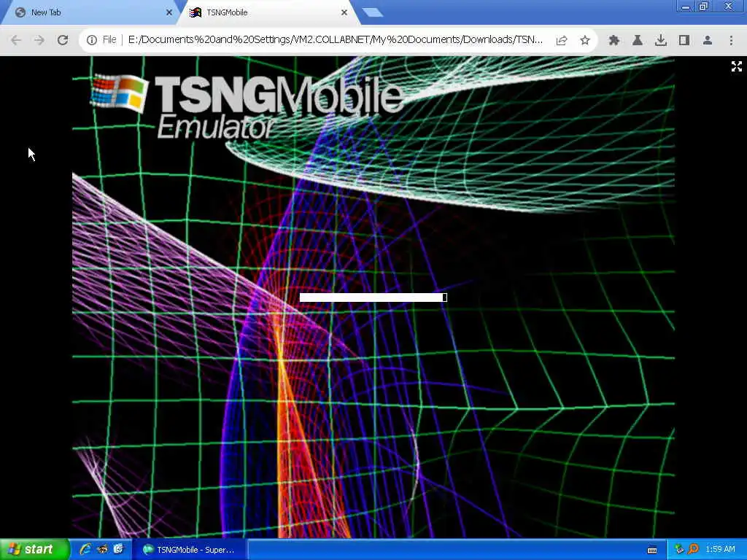Activate TSNGMobile taskbar window button
Viewport: 747px width, 560px height.
coord(189,550)
